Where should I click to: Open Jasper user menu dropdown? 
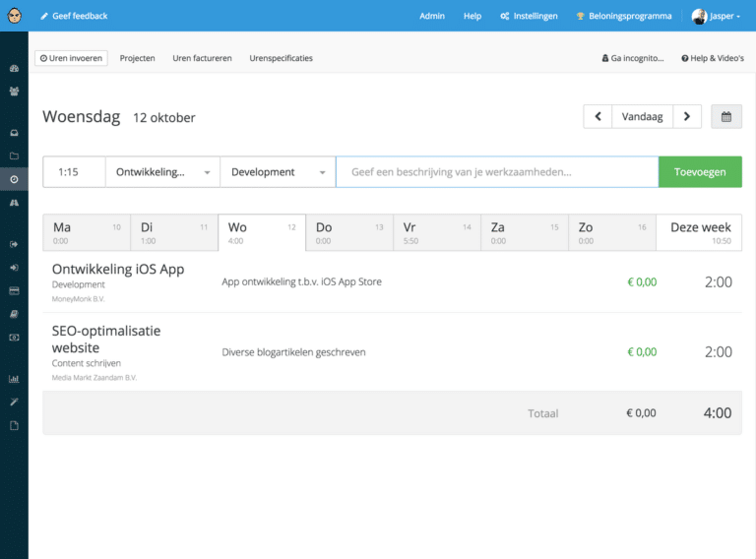716,16
